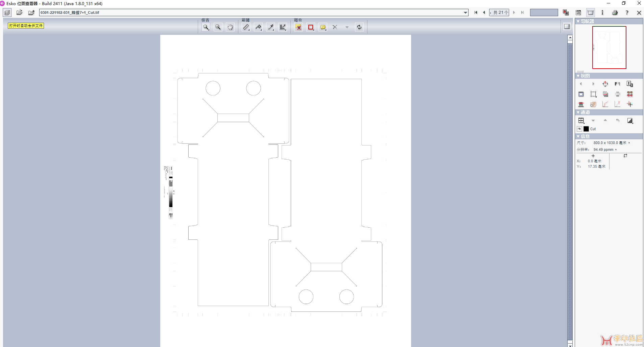Select the red rectangle annotation tool
644x347 pixels.
coord(311,27)
